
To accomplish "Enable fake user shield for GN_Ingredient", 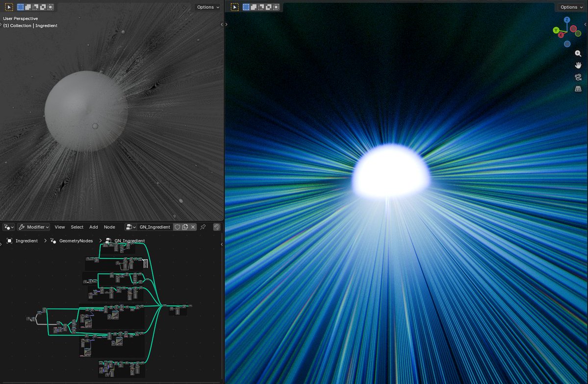I will coord(177,227).
